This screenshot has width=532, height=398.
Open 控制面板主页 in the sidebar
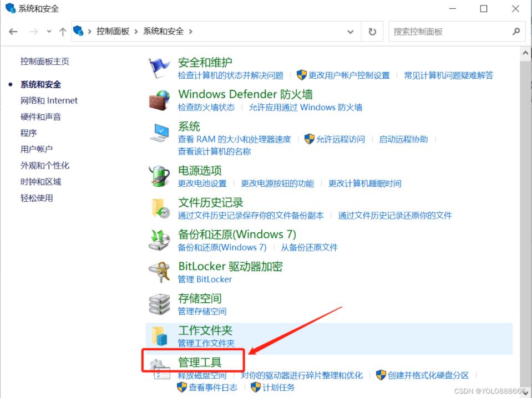pos(45,62)
